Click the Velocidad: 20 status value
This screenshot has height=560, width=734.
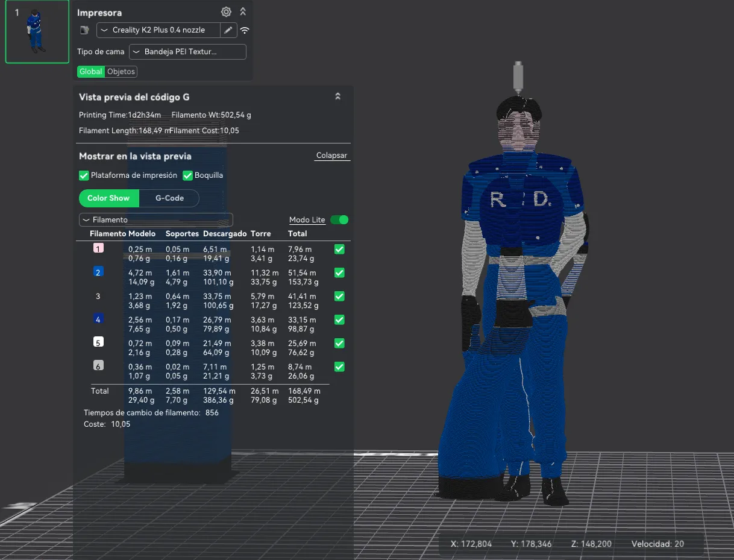click(x=657, y=544)
